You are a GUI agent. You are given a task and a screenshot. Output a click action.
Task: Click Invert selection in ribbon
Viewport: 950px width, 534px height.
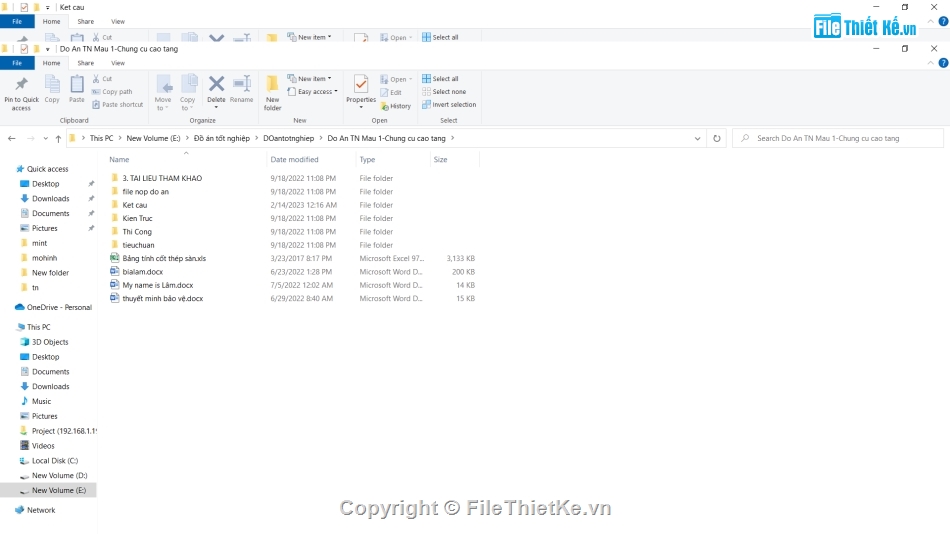click(x=449, y=104)
